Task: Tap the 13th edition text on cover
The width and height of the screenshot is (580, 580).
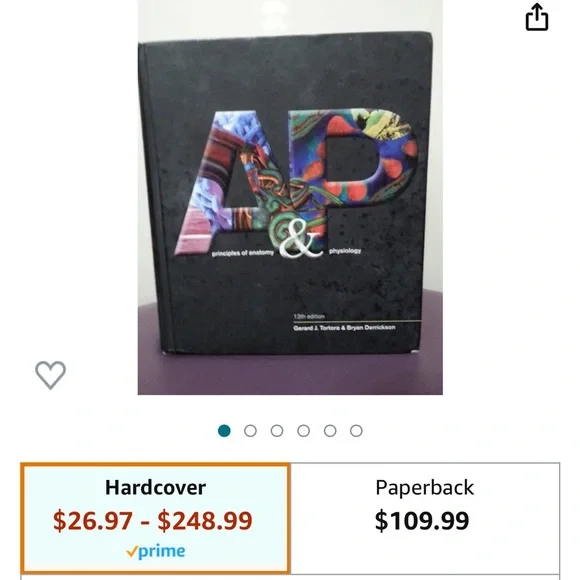Action: pos(309,317)
